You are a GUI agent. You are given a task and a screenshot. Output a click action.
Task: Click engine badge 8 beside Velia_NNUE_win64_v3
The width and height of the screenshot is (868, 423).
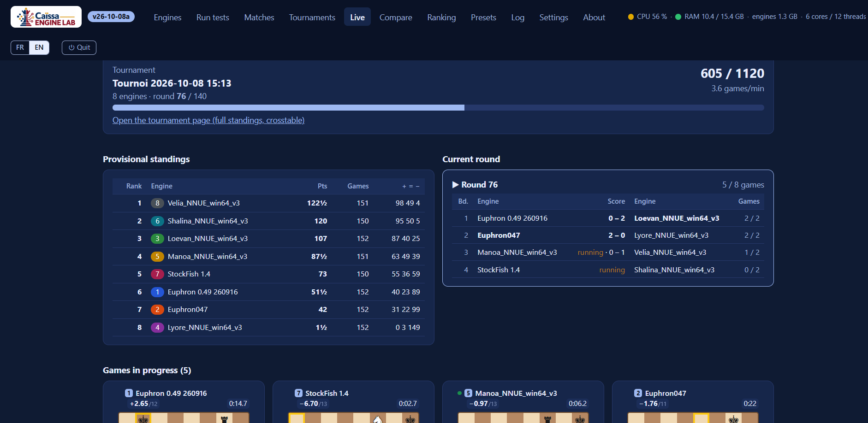click(157, 203)
